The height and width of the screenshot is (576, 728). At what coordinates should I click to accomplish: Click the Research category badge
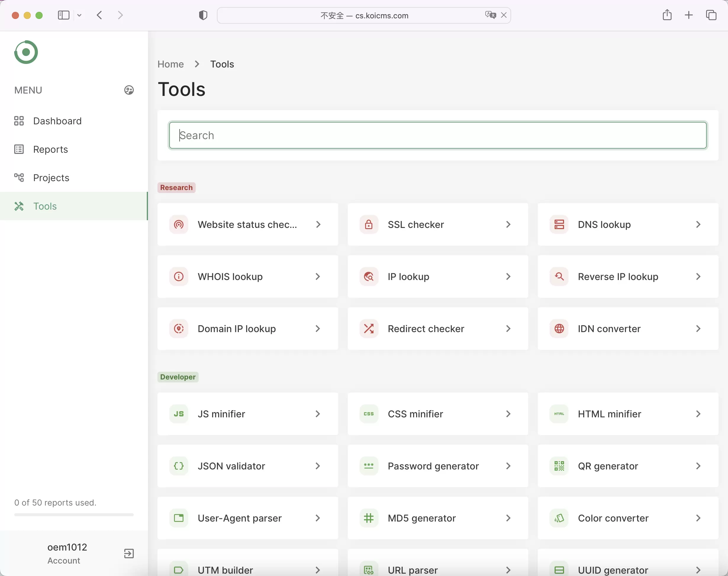tap(176, 187)
